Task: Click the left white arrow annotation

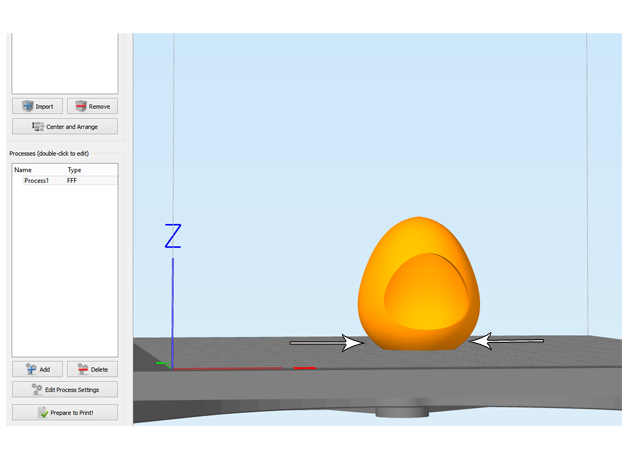Action: [326, 343]
